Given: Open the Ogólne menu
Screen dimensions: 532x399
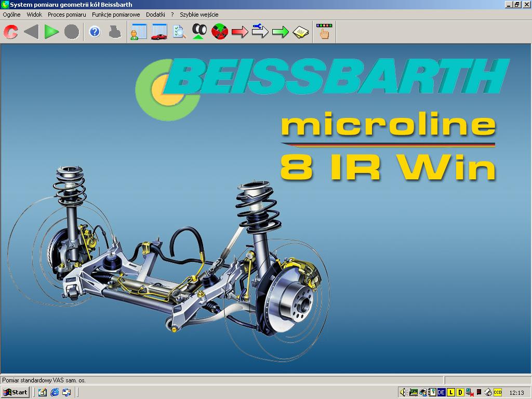Looking at the screenshot, I should point(11,15).
